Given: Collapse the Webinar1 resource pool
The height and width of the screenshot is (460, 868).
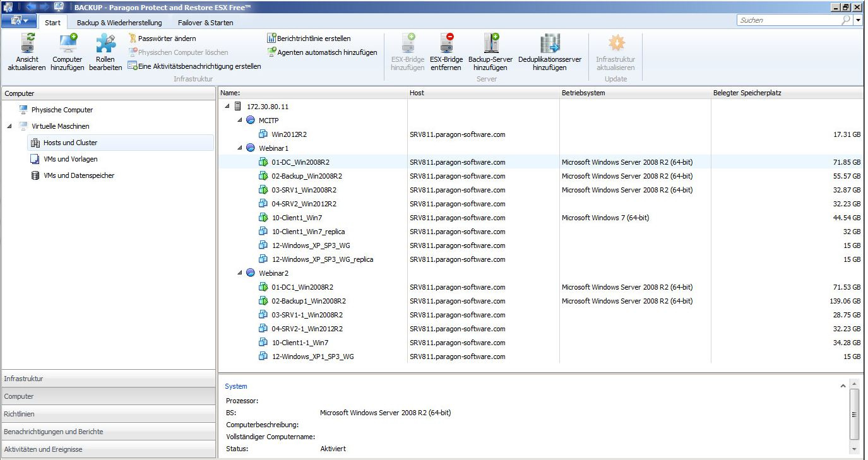Looking at the screenshot, I should (240, 148).
